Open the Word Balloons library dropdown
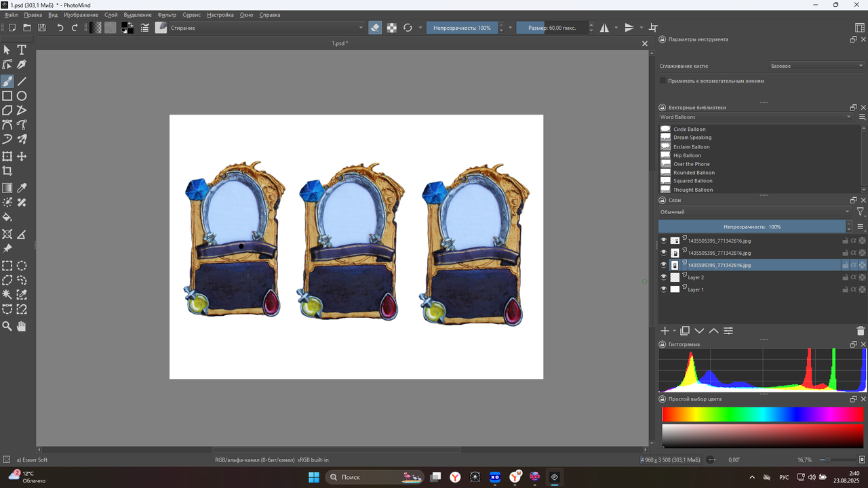This screenshot has height=488, width=868. point(755,117)
